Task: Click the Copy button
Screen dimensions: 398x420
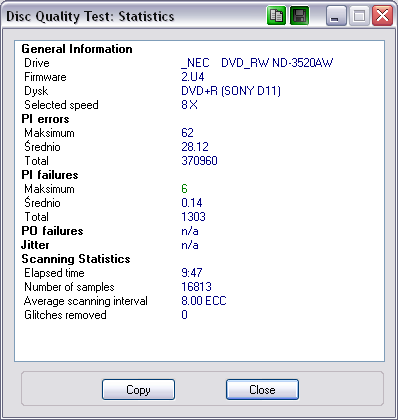Action: click(138, 389)
